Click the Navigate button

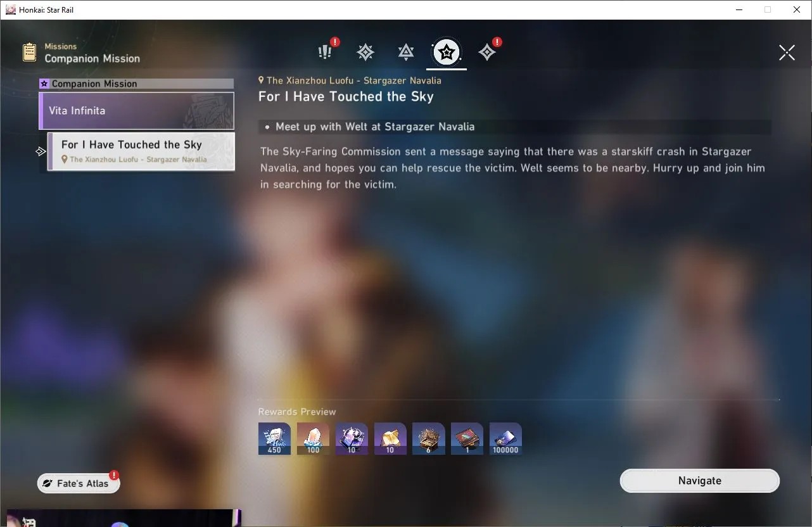click(x=699, y=481)
